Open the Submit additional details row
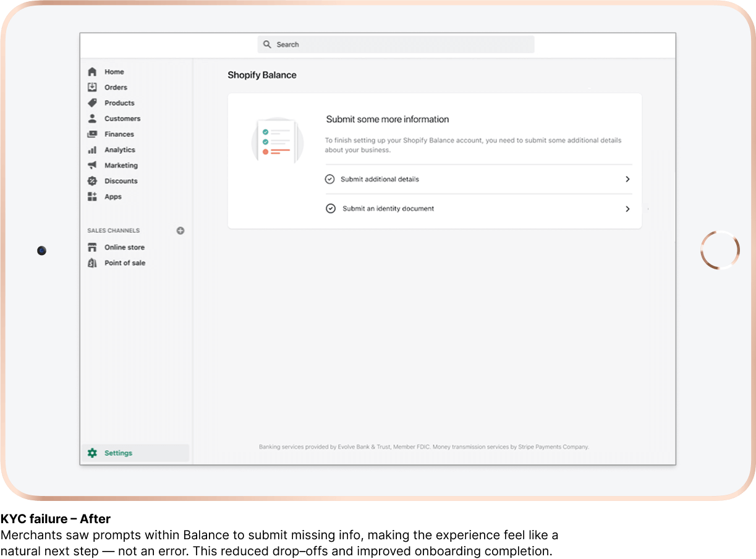756x559 pixels. pyautogui.click(x=478, y=179)
